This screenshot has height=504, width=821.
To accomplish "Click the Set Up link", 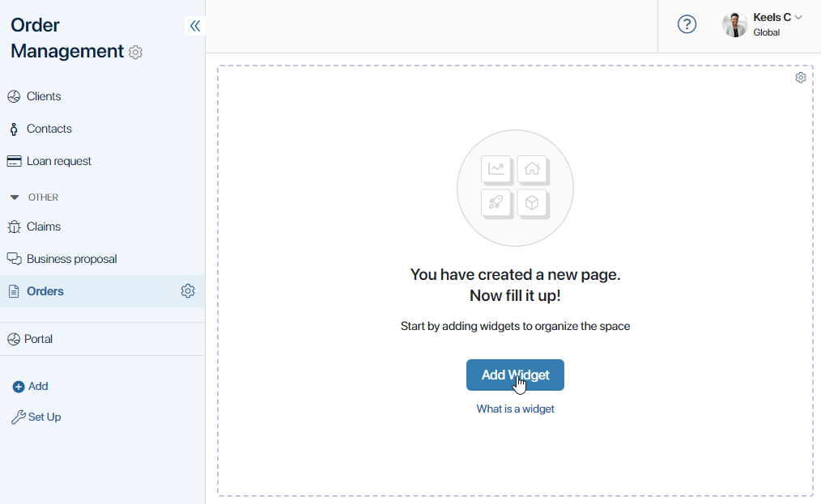I will [x=45, y=417].
